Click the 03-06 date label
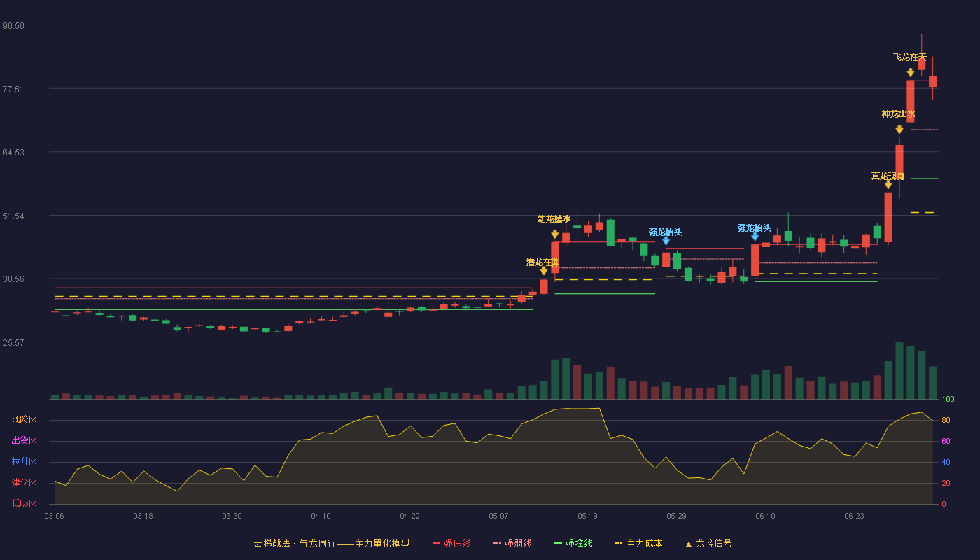This screenshot has height=560, width=980. [x=54, y=516]
